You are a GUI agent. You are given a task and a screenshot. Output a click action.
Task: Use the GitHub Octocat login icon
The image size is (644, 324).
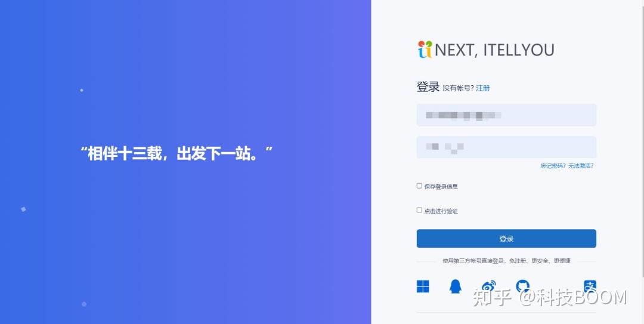tap(522, 286)
